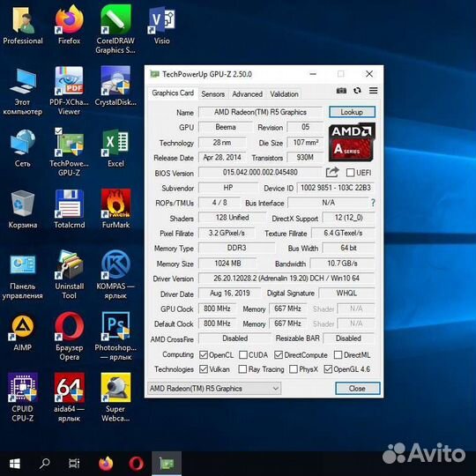
Task: Click the '1024 MB' memory size value
Action: (227, 264)
